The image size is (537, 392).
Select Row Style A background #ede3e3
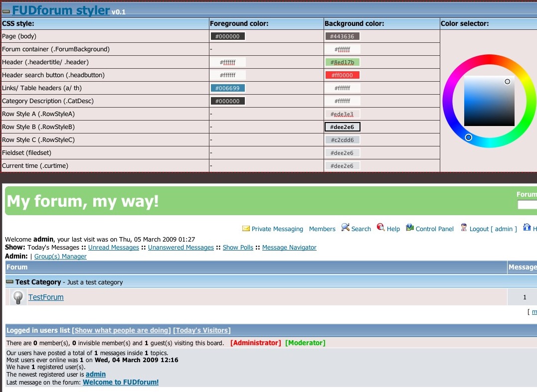(x=342, y=114)
